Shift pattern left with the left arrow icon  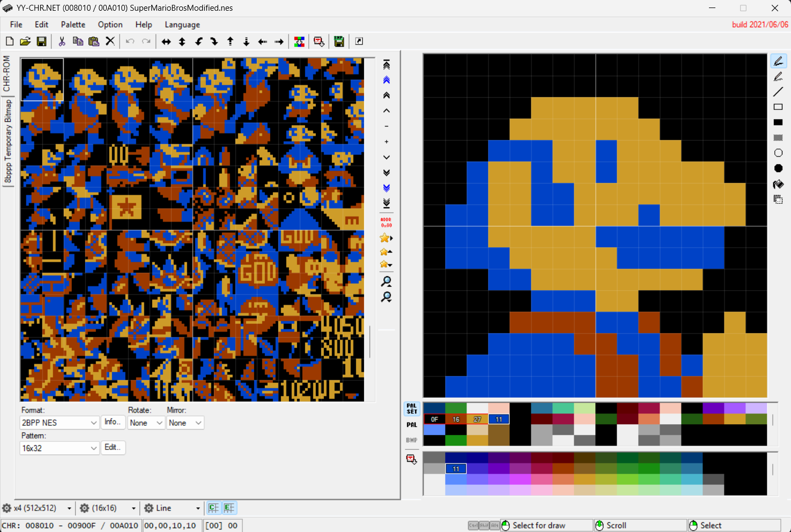(263, 41)
